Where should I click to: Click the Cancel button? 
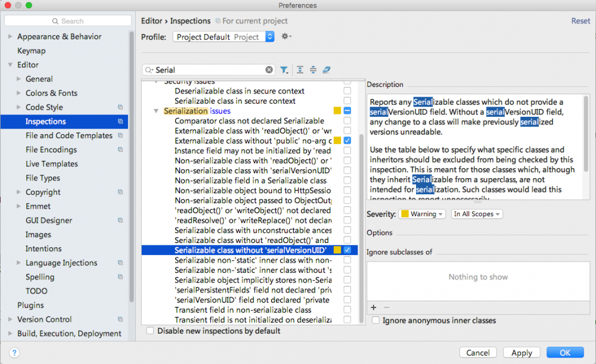pyautogui.click(x=478, y=353)
